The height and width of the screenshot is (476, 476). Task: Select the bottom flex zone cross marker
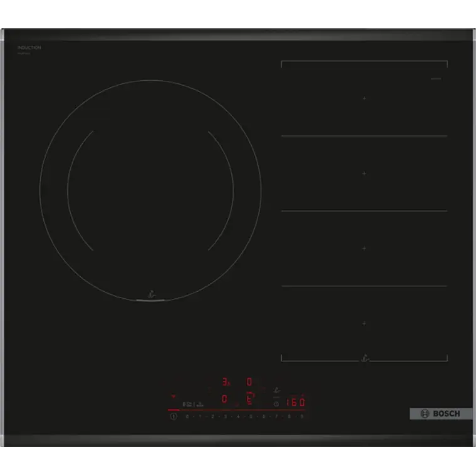tap(364, 323)
